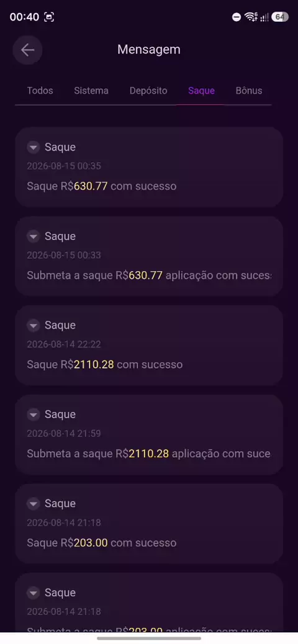Switch to the Sistema tab

tap(91, 91)
